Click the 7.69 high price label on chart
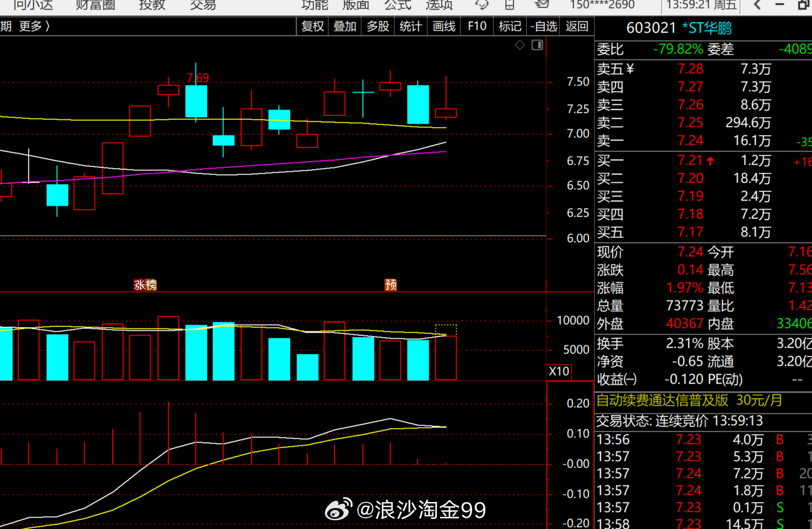Viewport: 812px width, 529px height. click(x=198, y=78)
